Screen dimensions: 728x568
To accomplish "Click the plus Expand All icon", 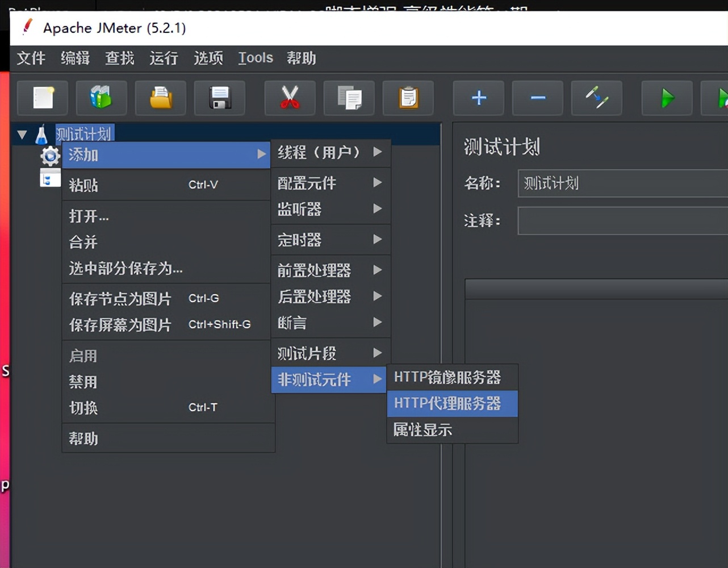I will click(x=479, y=98).
